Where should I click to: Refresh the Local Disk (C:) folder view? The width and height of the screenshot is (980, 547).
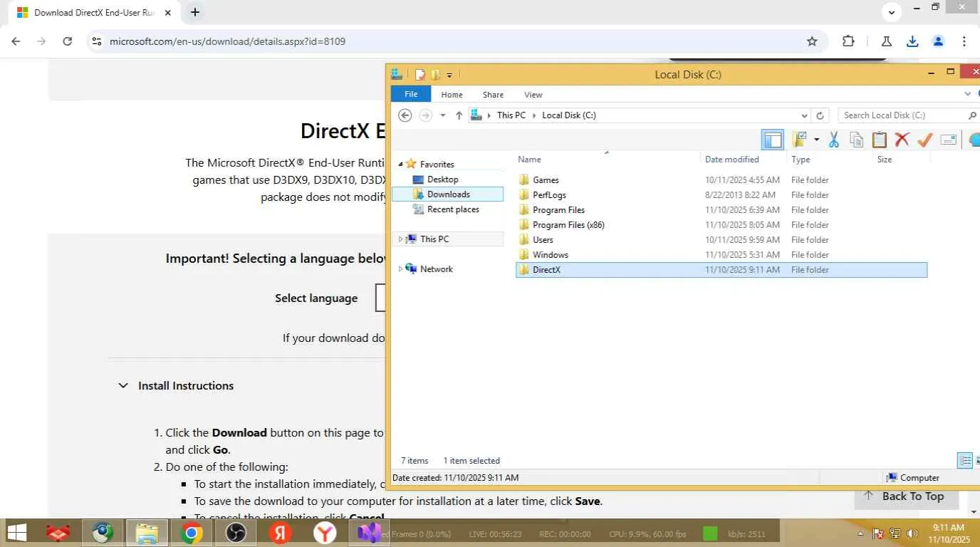(x=820, y=115)
